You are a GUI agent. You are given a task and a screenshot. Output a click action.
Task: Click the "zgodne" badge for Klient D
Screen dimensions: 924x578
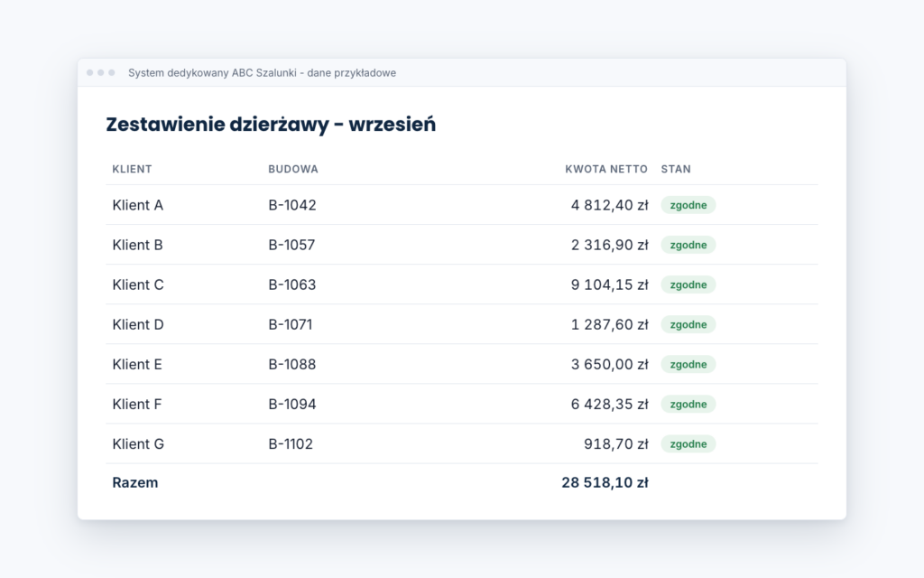pos(688,324)
